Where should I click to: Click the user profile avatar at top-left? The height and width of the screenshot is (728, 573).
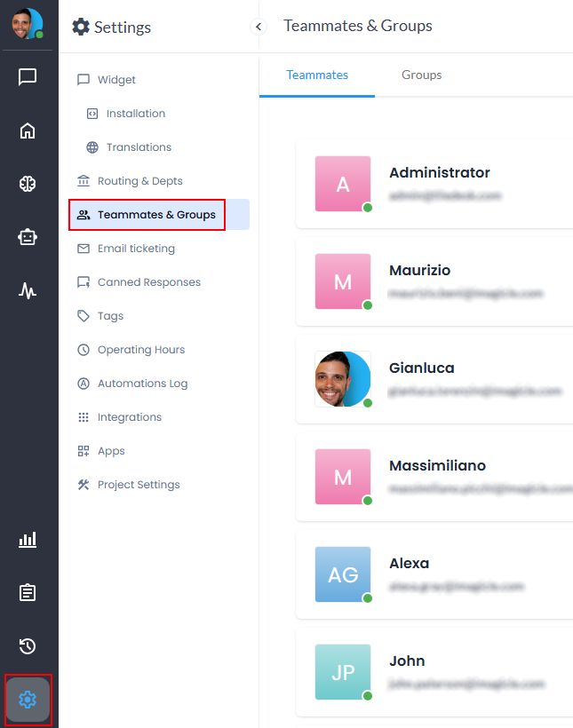point(27,24)
